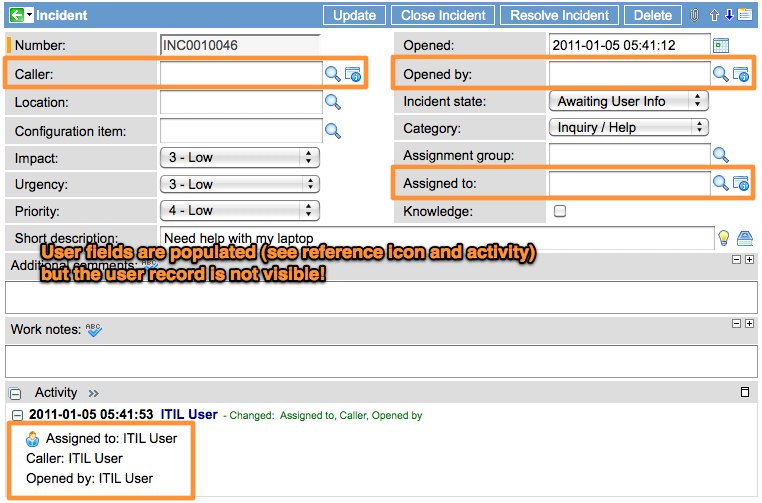This screenshot has height=503, width=762.
Task: Open the Incident state dropdown
Action: coord(628,101)
